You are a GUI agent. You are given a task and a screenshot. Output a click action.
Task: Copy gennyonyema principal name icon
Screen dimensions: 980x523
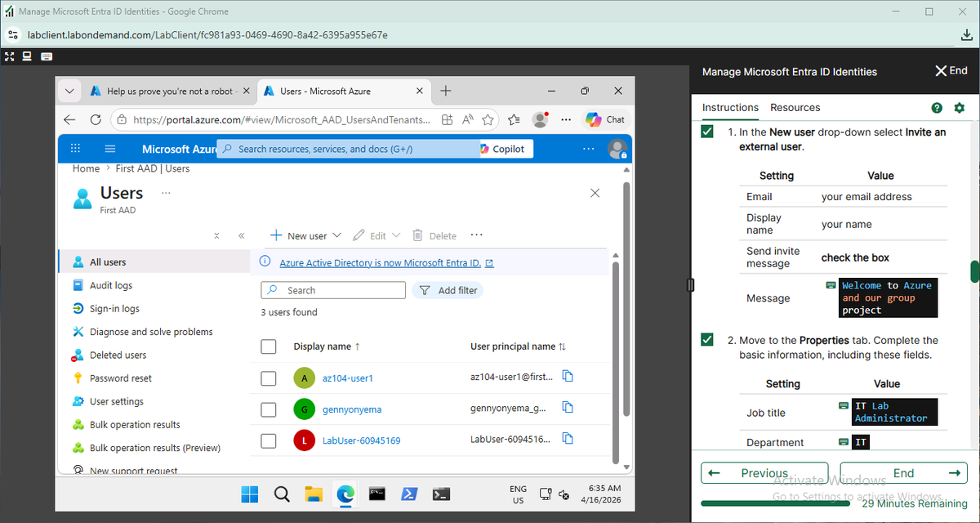coord(568,408)
